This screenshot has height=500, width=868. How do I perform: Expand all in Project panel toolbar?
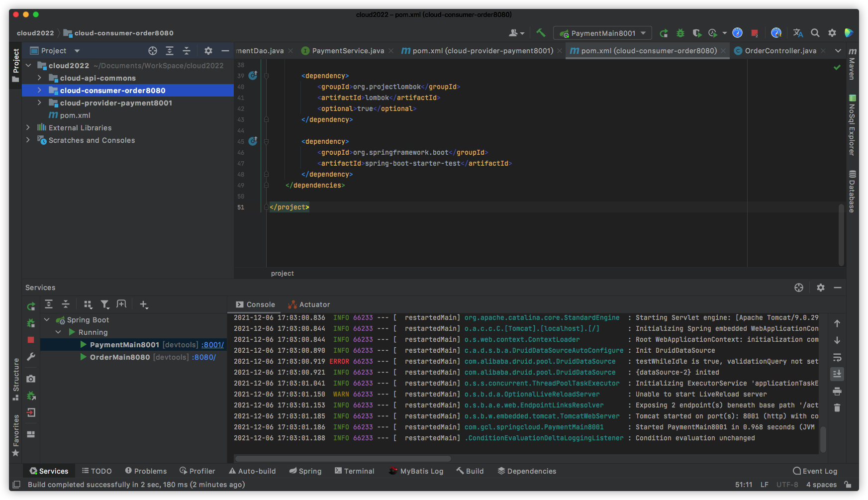(170, 51)
